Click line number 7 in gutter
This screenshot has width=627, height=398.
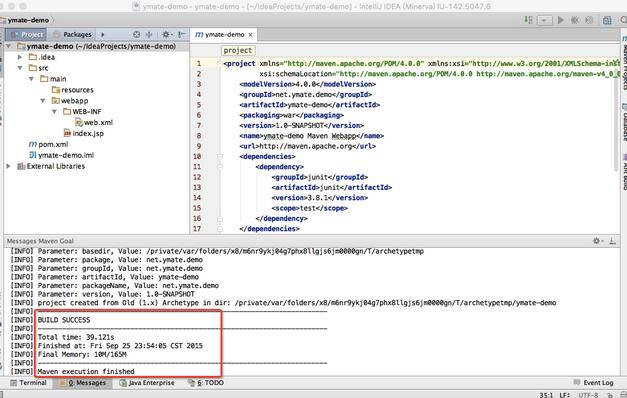point(199,126)
